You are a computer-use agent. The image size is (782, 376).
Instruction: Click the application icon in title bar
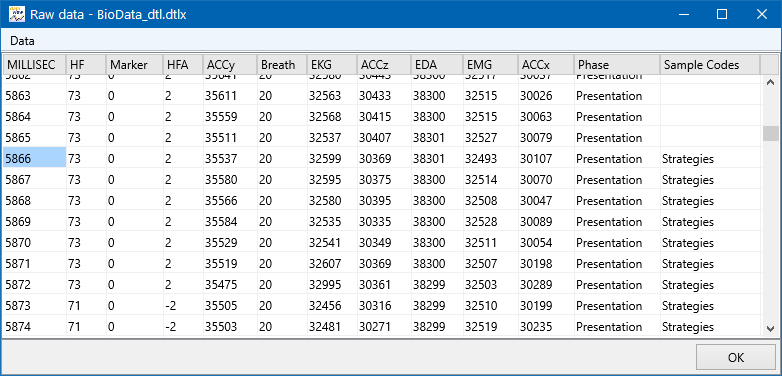pos(17,14)
